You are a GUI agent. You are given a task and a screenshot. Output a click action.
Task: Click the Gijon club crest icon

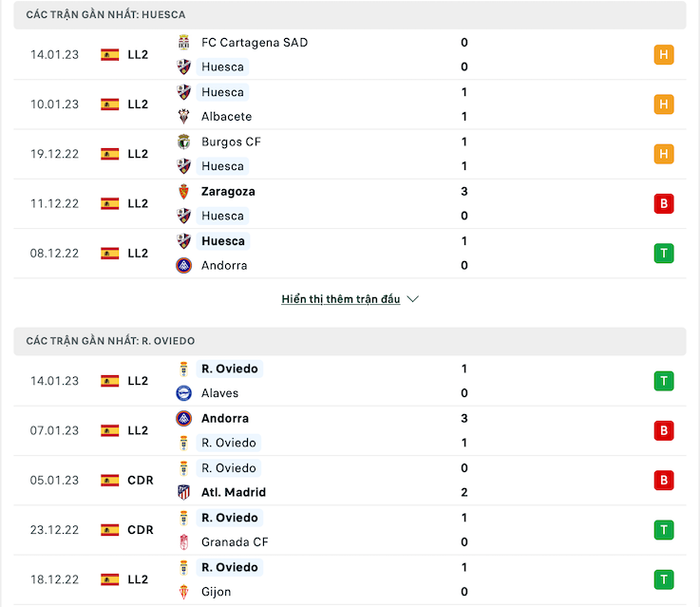183,592
